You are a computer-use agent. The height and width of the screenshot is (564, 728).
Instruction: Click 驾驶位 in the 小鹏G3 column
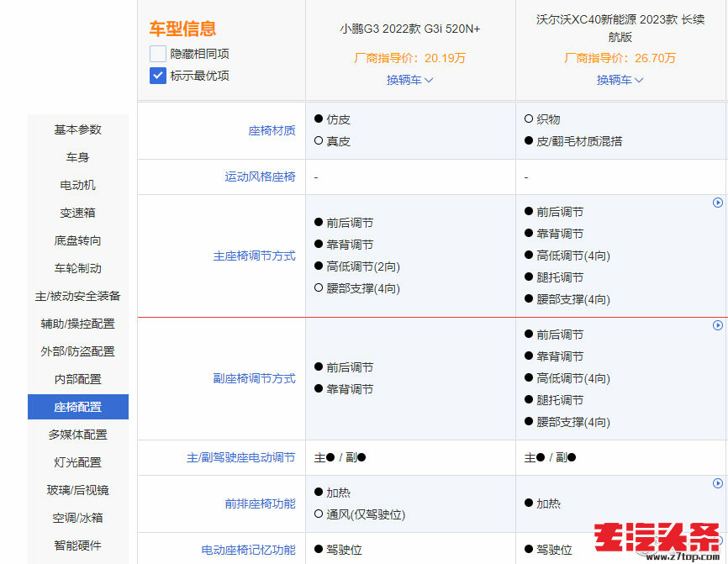(344, 550)
